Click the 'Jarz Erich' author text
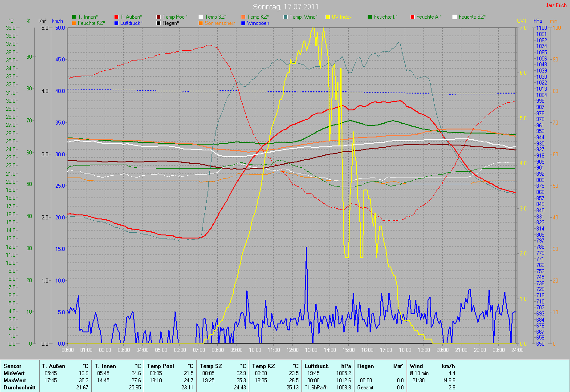This screenshot has width=570, height=392. tap(556, 5)
